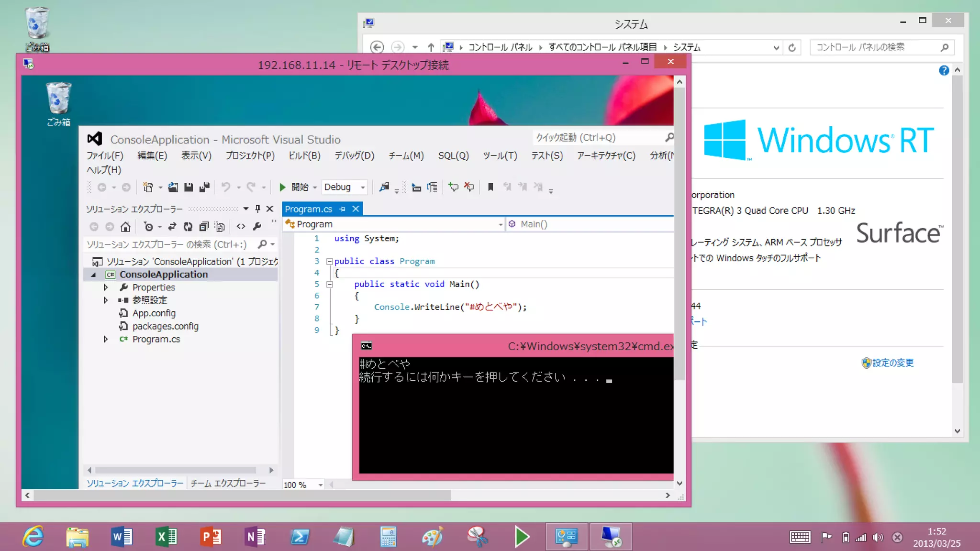This screenshot has width=980, height=551.
Task: Open Excel from the taskbar
Action: pyautogui.click(x=166, y=537)
